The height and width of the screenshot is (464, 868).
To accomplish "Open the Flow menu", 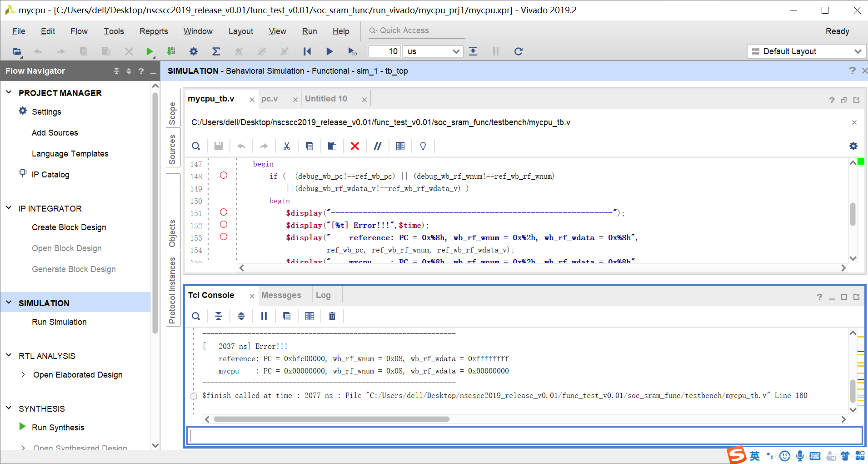I will (79, 31).
